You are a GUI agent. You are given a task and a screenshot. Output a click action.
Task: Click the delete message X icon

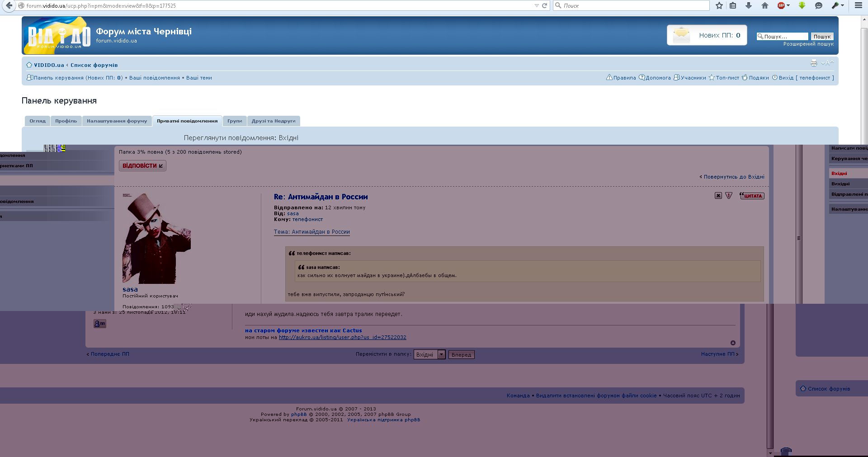[x=718, y=196]
